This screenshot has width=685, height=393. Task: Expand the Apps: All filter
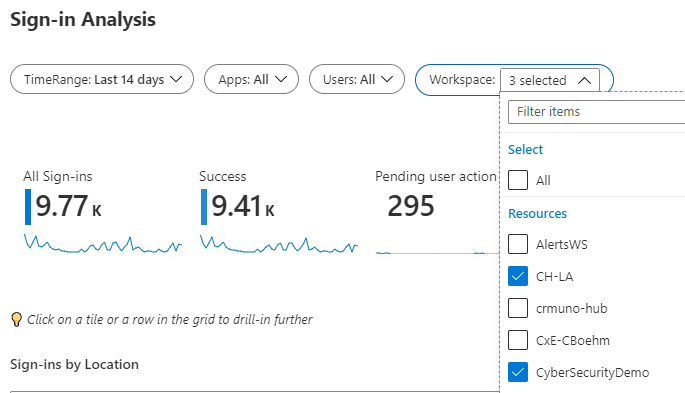pyautogui.click(x=252, y=79)
